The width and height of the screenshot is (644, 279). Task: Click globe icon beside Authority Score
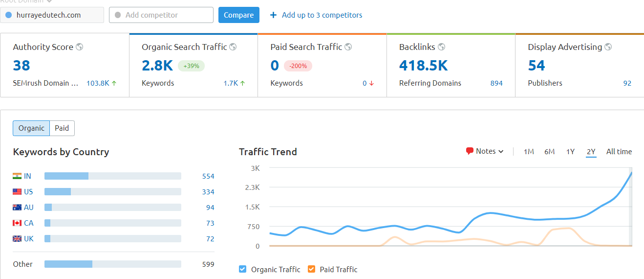pyautogui.click(x=79, y=47)
